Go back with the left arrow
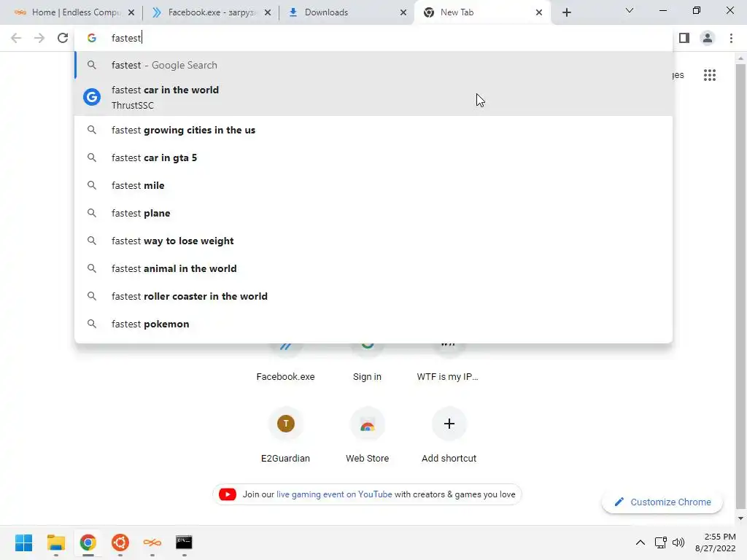 [x=16, y=38]
